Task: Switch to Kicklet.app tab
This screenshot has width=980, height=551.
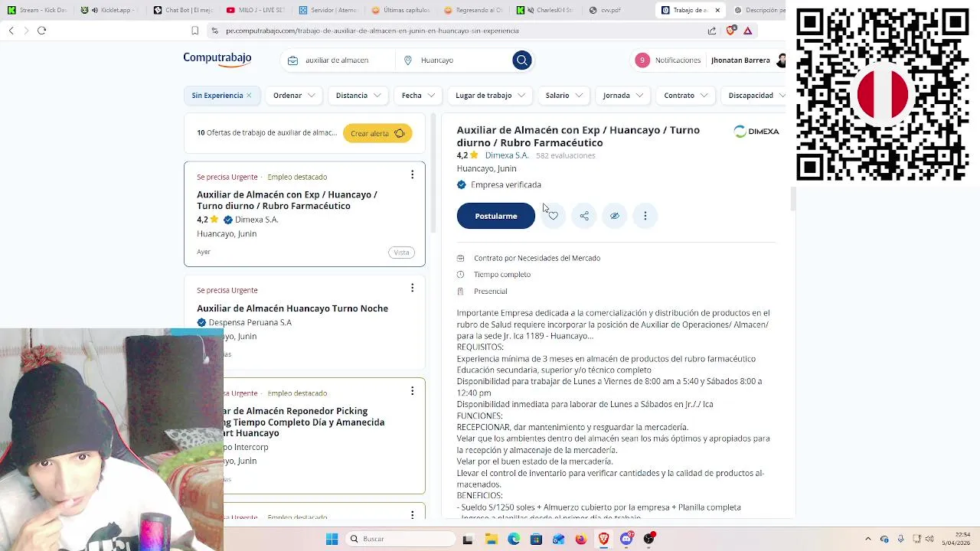Action: [x=109, y=10]
